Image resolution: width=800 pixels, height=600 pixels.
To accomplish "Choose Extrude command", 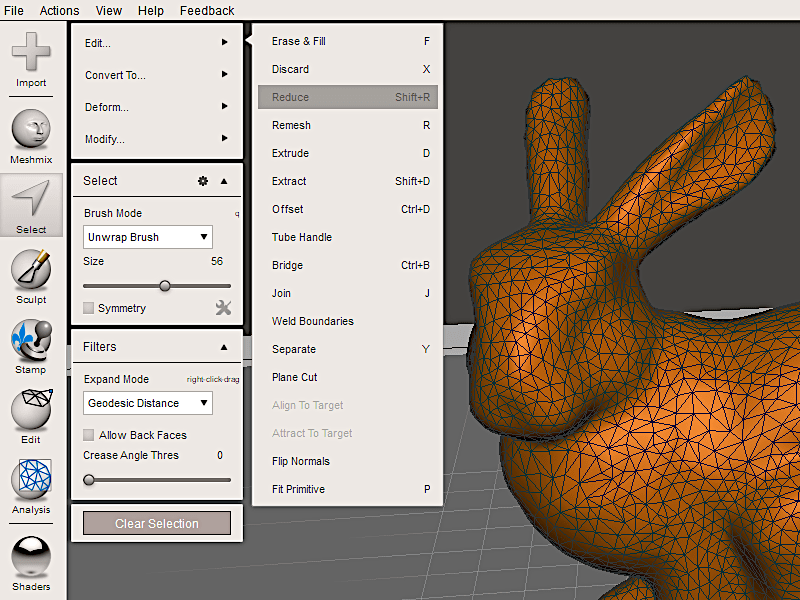I will [x=348, y=153].
